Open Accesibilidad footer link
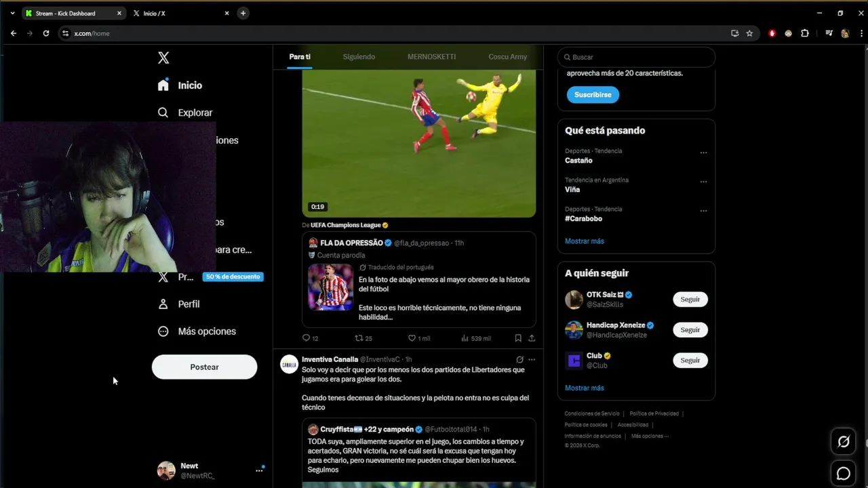Viewport: 868px width, 488px height. 633,425
